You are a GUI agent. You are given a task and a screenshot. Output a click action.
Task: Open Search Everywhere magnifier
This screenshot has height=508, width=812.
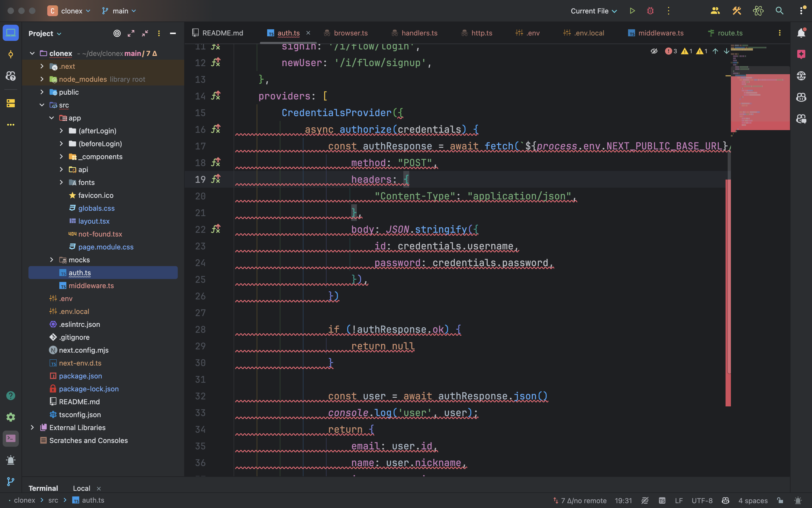(780, 11)
